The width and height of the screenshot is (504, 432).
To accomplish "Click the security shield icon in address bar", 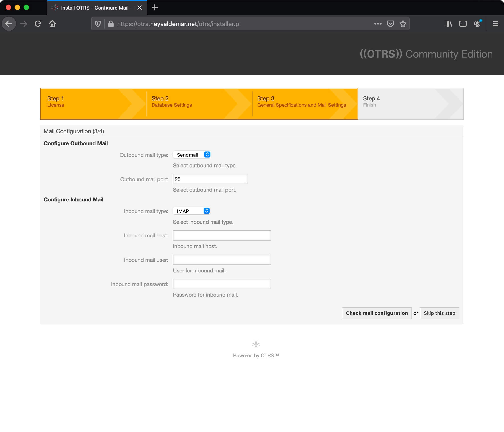I will click(99, 24).
